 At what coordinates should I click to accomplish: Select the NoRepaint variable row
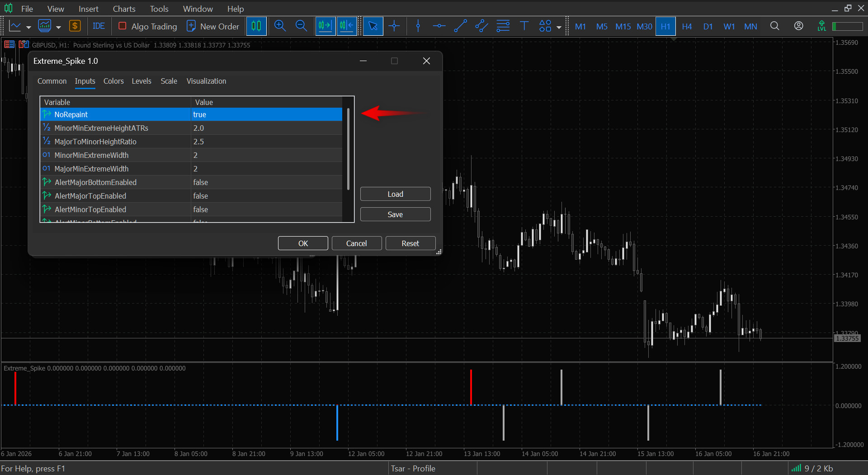click(191, 114)
